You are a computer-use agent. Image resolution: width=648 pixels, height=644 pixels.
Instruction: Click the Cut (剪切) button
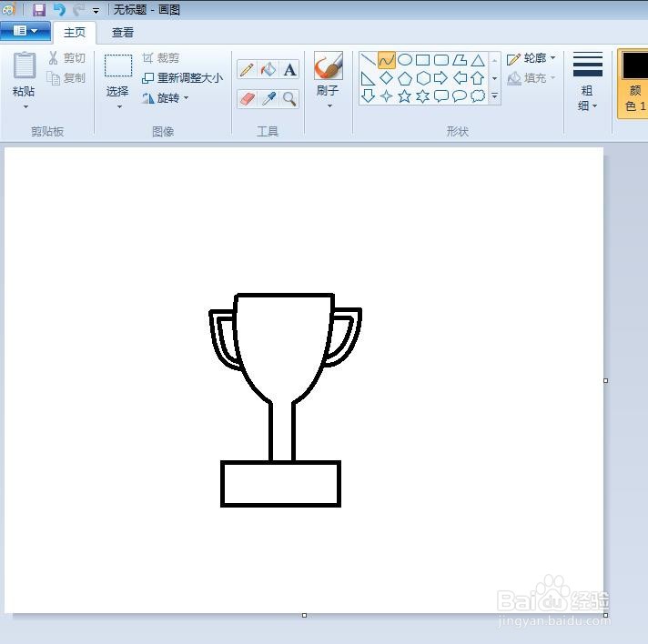[67, 58]
